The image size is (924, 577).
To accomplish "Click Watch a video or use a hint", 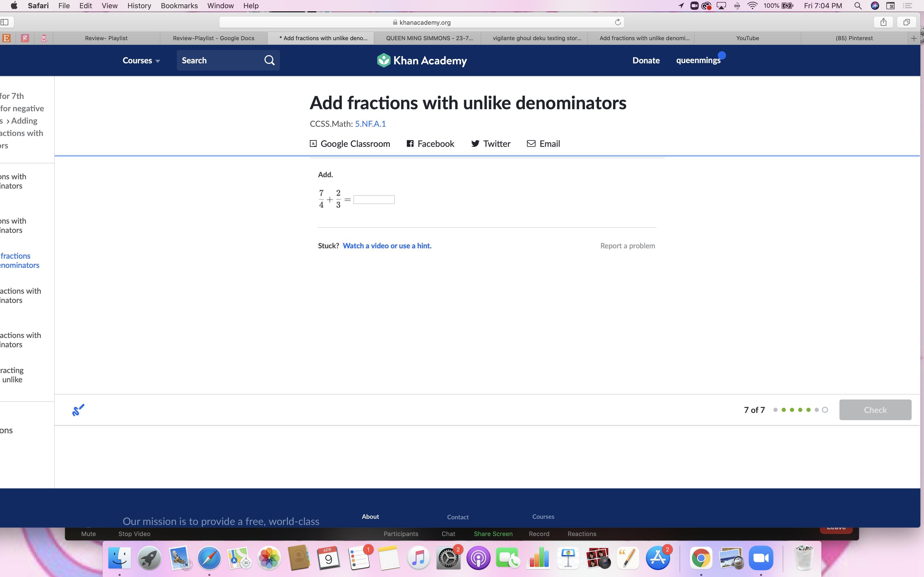I will tap(387, 246).
